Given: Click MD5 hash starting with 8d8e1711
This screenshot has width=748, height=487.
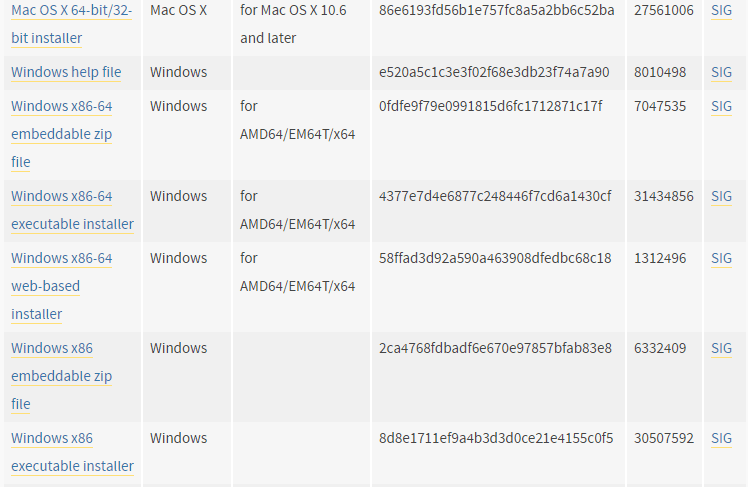Looking at the screenshot, I should (x=496, y=438).
